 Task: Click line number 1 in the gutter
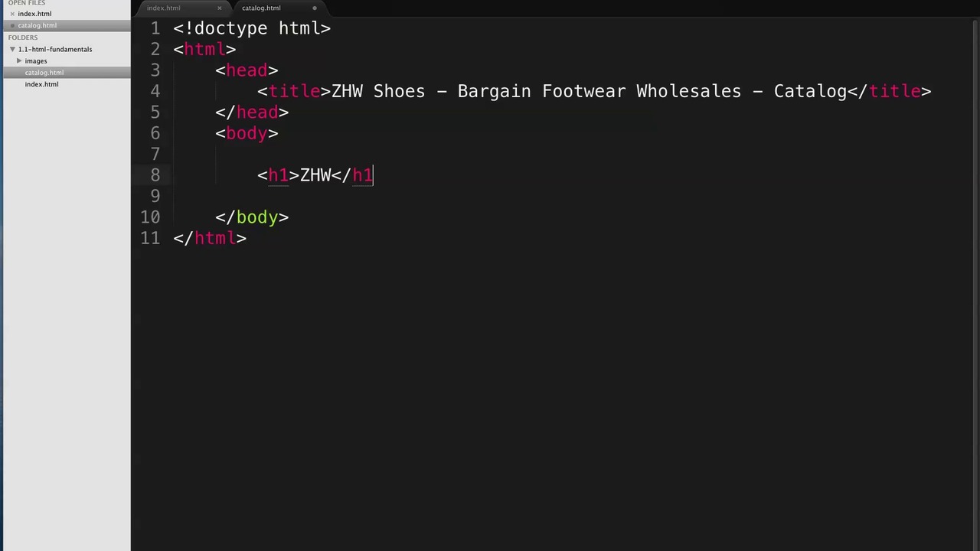[155, 29]
